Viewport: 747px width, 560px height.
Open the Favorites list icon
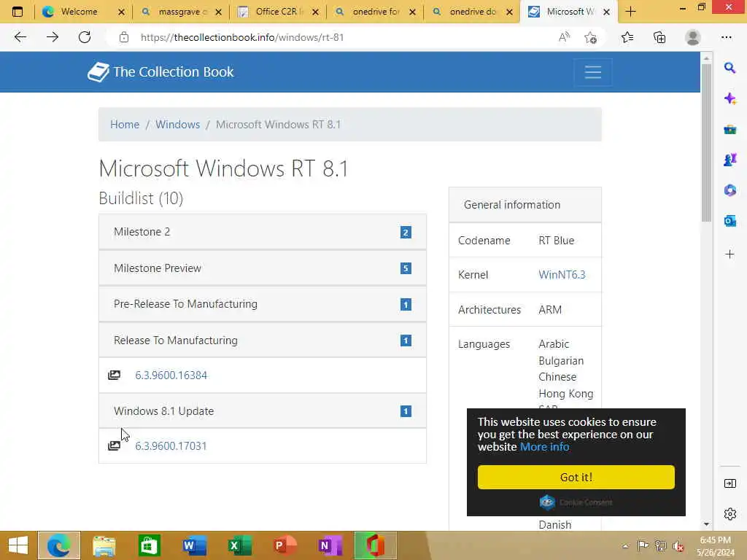(x=627, y=37)
